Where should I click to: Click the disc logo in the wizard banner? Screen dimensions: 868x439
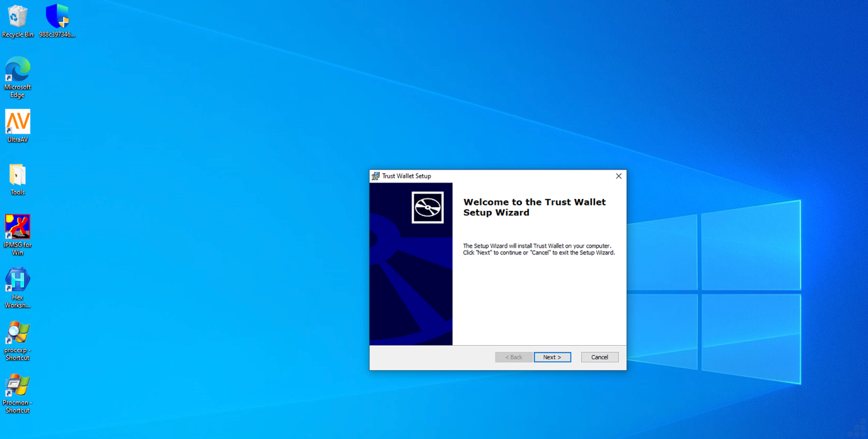[x=427, y=207]
